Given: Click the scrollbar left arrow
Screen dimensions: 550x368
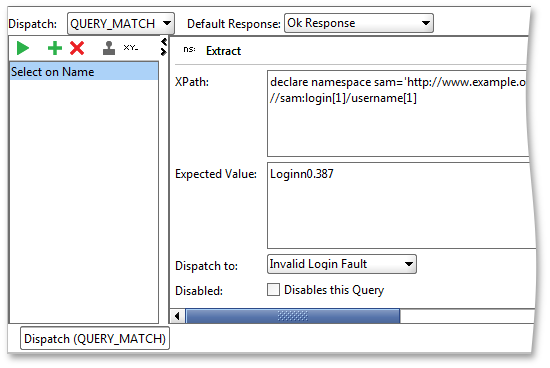Looking at the screenshot, I should 177,316.
